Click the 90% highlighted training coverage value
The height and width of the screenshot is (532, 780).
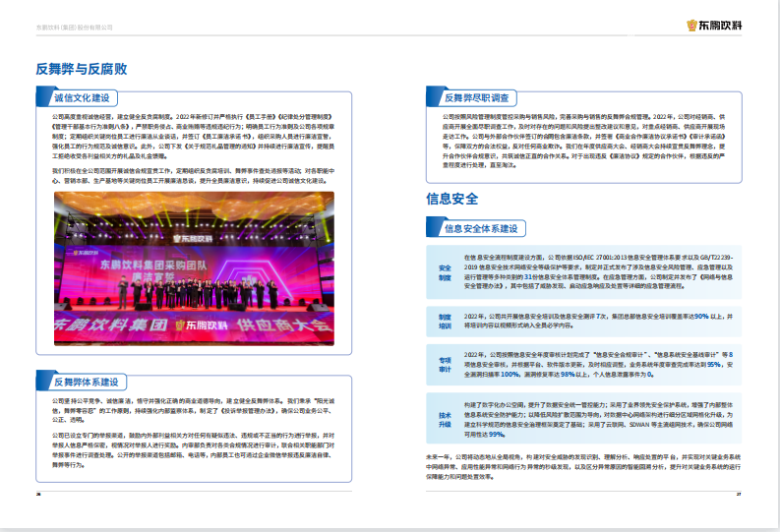[x=701, y=317]
